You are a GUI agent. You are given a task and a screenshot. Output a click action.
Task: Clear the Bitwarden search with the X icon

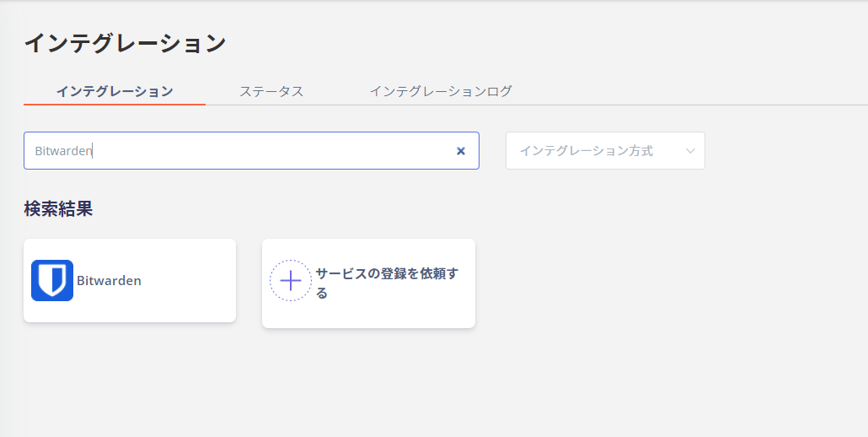point(461,151)
